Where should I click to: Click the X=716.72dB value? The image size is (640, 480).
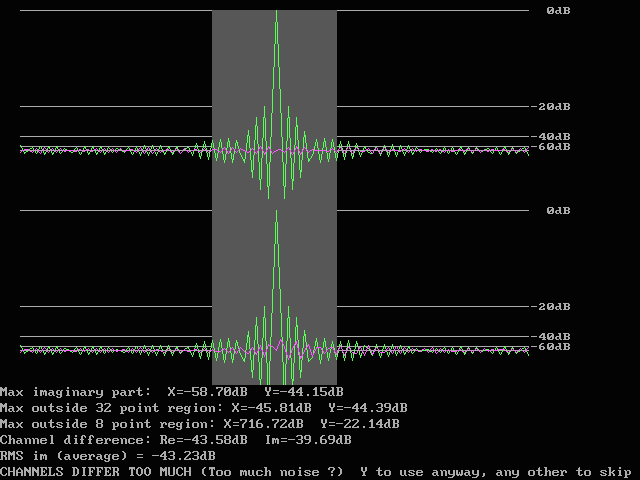pos(264,424)
